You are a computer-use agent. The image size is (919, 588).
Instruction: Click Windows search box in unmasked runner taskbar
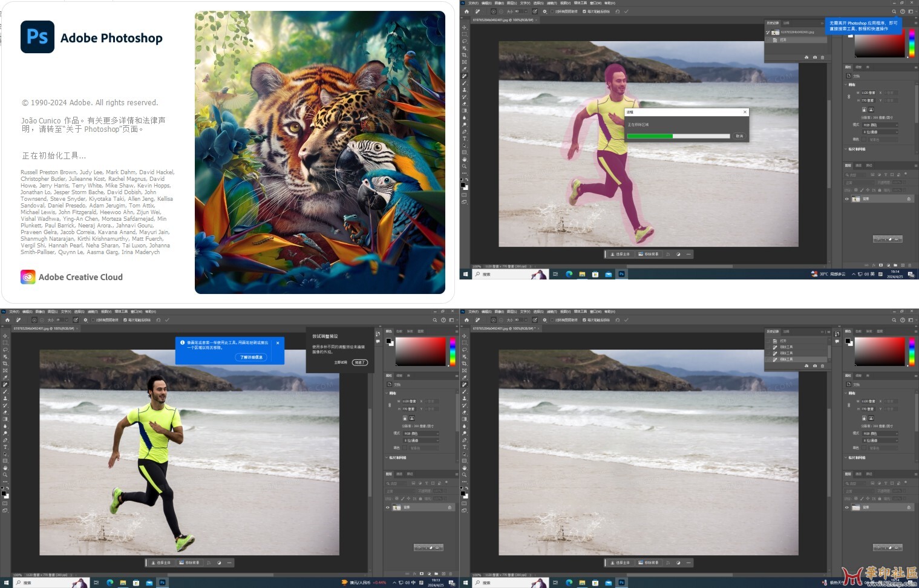[51, 583]
